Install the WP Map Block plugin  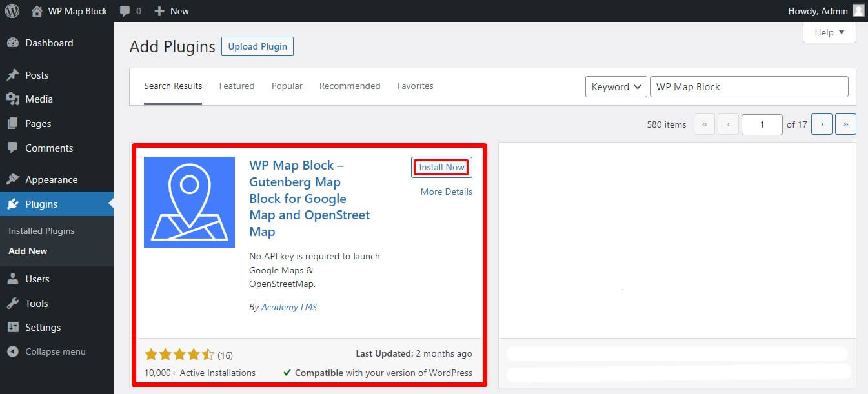(x=441, y=167)
